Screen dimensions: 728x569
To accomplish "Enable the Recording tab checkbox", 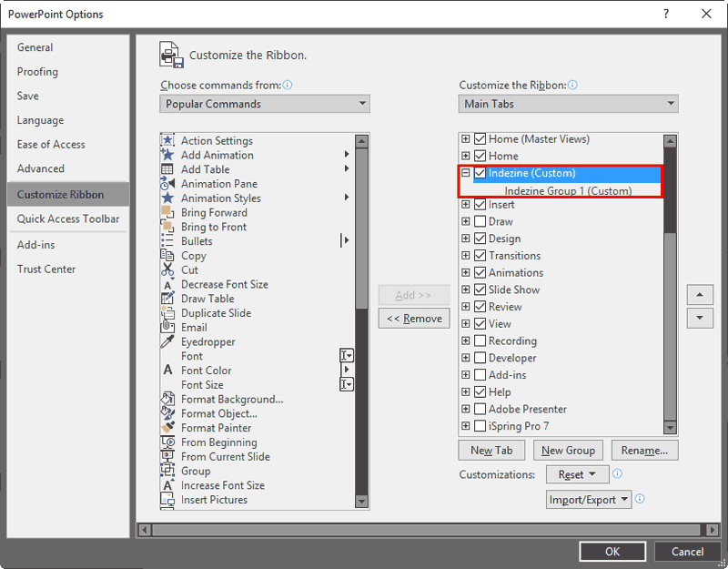I will (479, 340).
